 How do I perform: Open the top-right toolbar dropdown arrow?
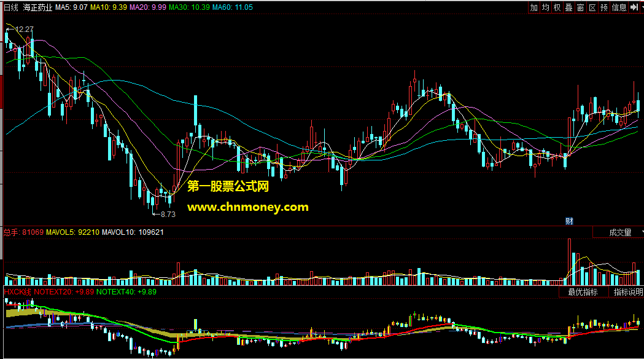[642, 7]
